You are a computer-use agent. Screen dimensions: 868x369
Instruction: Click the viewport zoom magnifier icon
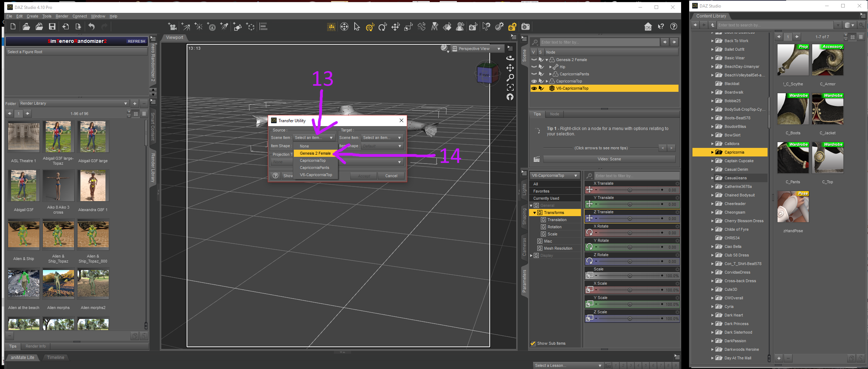coord(510,78)
